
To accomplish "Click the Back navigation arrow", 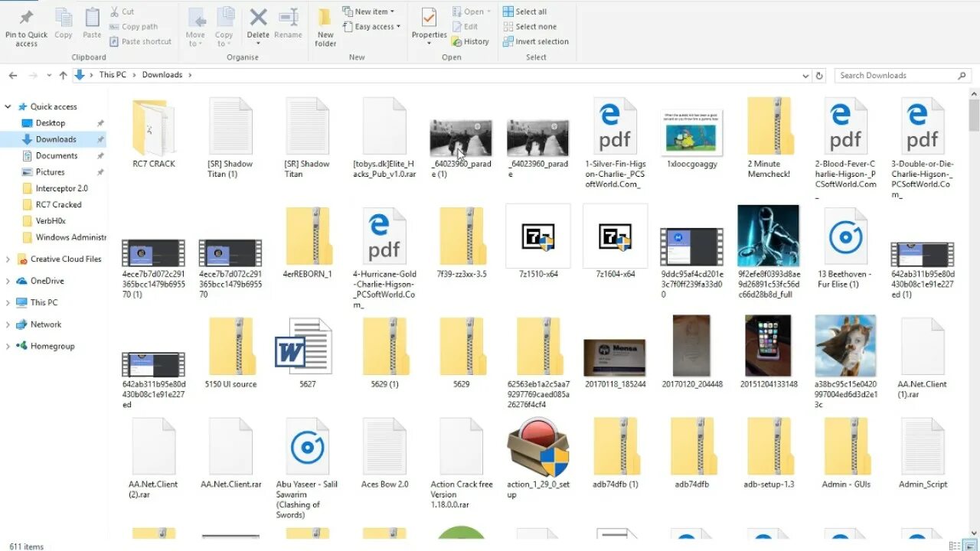I will [x=13, y=75].
